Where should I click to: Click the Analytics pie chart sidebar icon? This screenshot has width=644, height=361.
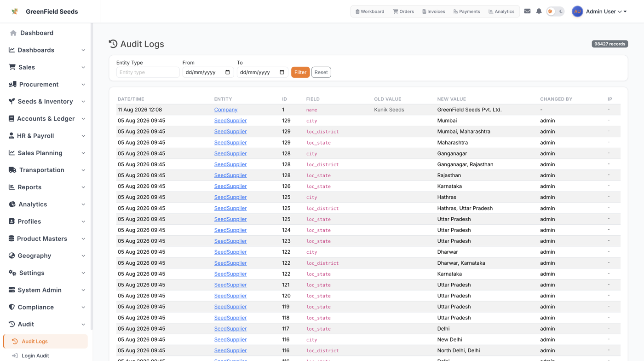[x=12, y=204]
